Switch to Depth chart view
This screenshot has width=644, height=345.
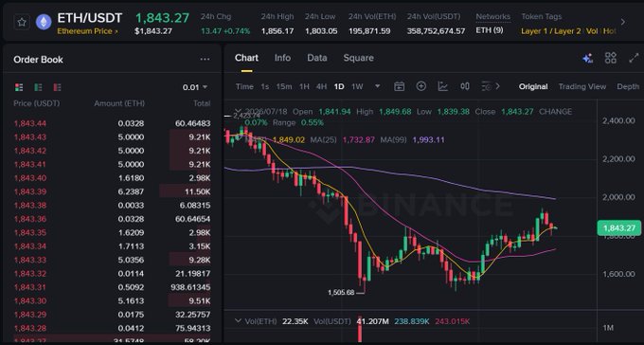[x=628, y=86]
